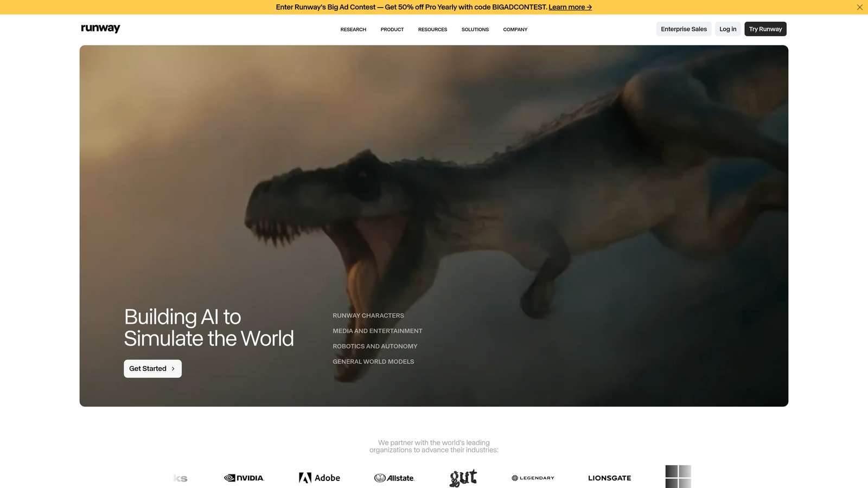Image resolution: width=868 pixels, height=488 pixels.
Task: Open the Enterprise Sales page
Action: click(x=684, y=29)
